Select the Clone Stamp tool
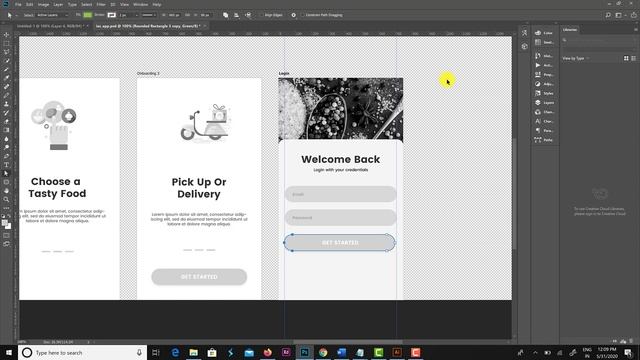This screenshot has height=360, width=640. pos(6,104)
